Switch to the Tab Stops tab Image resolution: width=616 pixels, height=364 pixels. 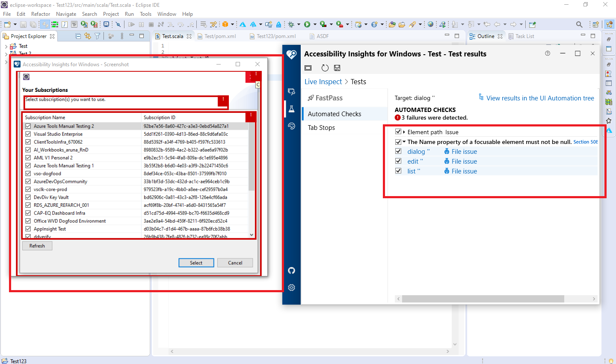tap(321, 127)
